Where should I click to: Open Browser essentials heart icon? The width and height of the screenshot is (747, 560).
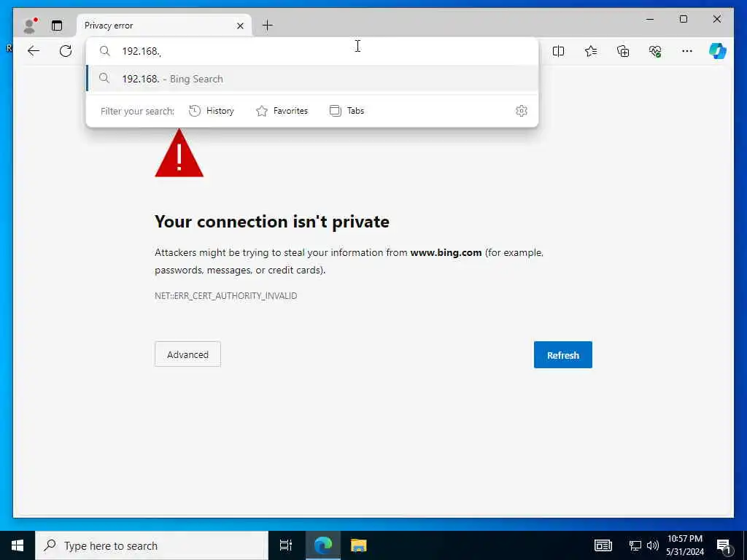(x=655, y=51)
